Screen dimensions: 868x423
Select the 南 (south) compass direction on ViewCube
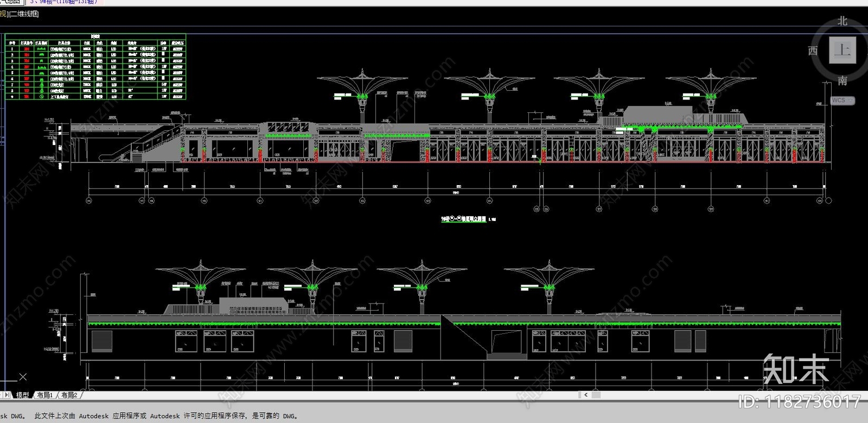[x=842, y=80]
